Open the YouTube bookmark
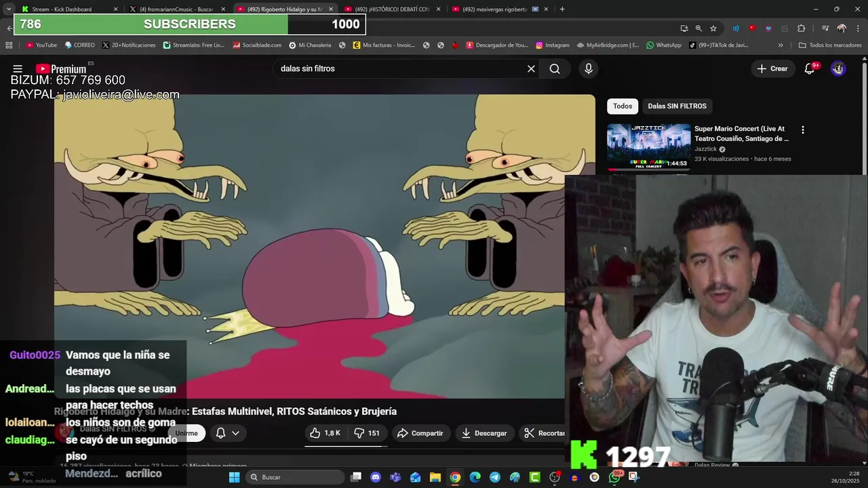 tap(41, 45)
